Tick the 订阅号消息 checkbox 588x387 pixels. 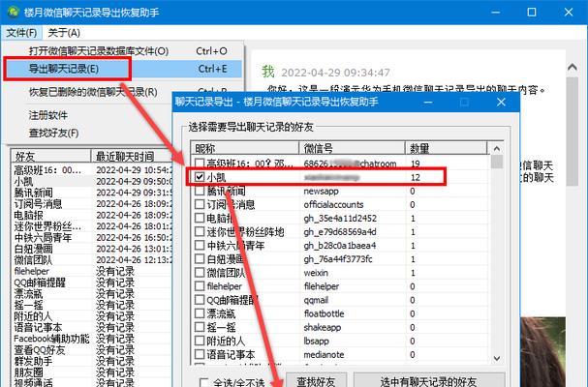[x=200, y=204]
